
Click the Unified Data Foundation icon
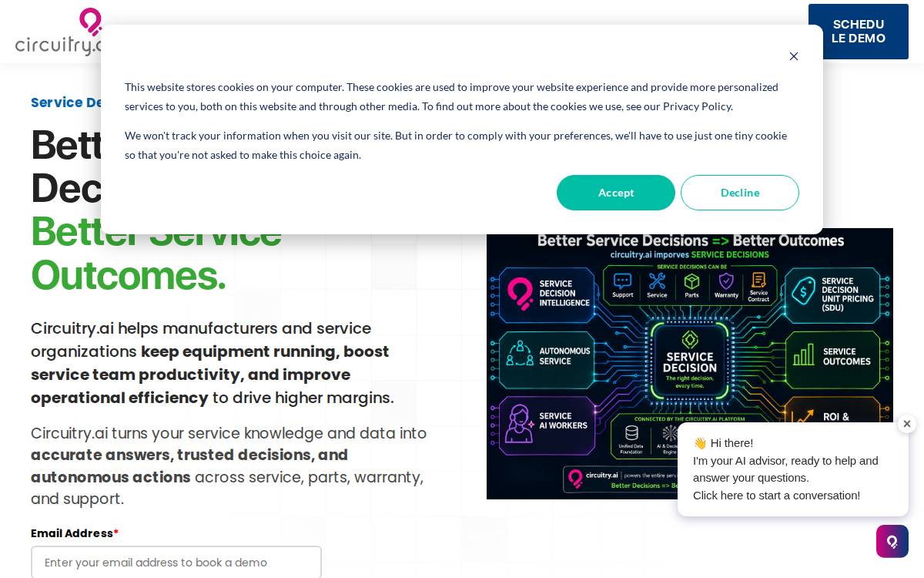[x=631, y=440]
